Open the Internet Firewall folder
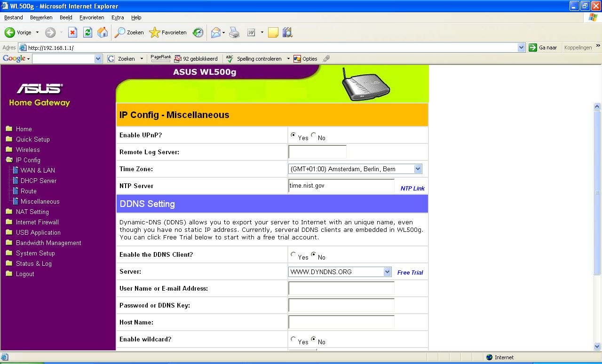 pos(37,222)
